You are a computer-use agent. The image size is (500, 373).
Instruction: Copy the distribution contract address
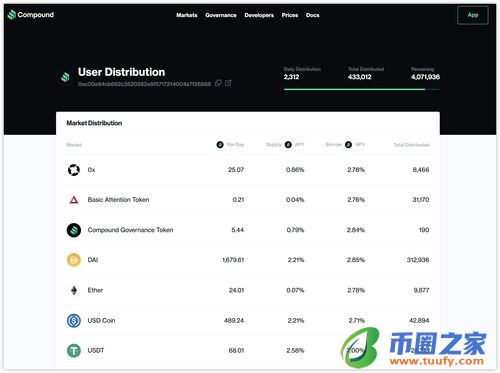pos(218,83)
